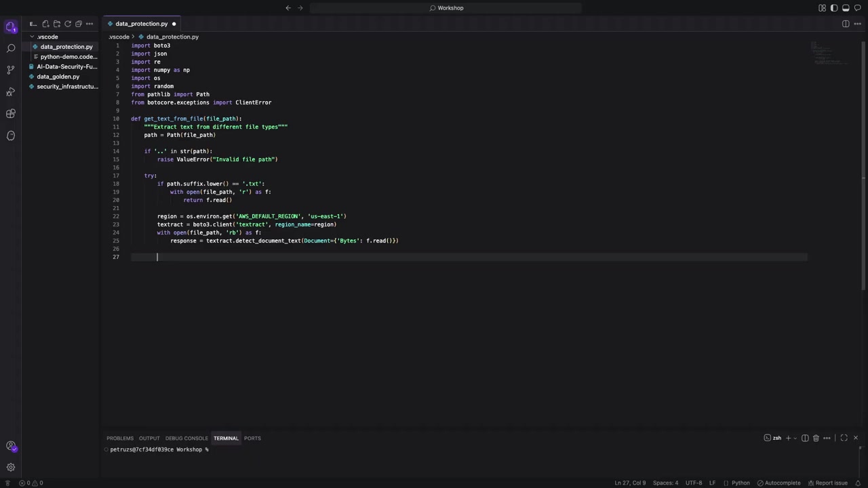Open Run and Debug view
This screenshot has height=488, width=868.
[11, 91]
